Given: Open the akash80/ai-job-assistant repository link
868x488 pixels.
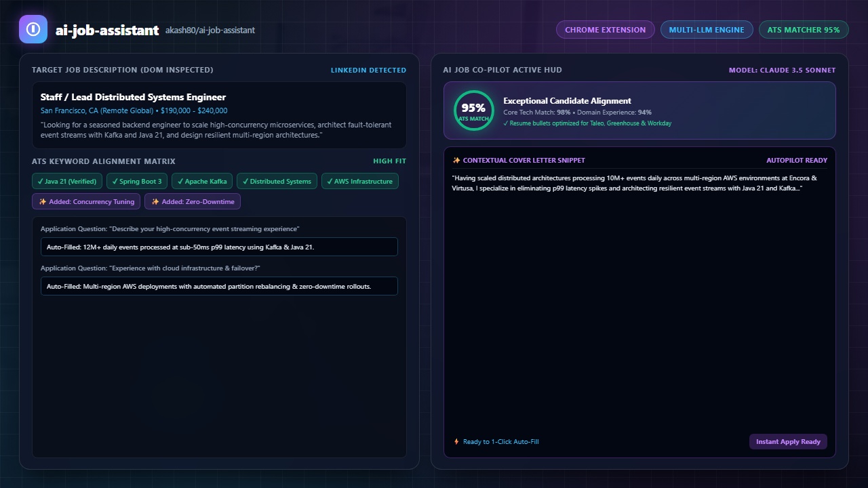Looking at the screenshot, I should [x=210, y=30].
